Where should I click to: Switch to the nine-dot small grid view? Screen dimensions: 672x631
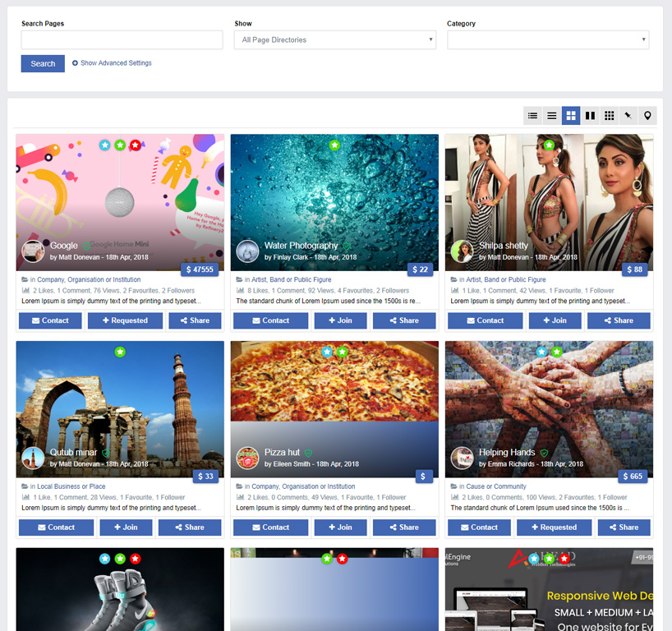point(609,116)
